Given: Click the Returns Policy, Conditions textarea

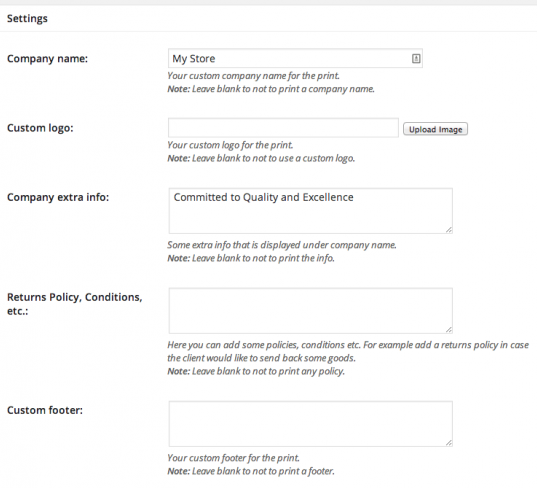Looking at the screenshot, I should [x=311, y=311].
